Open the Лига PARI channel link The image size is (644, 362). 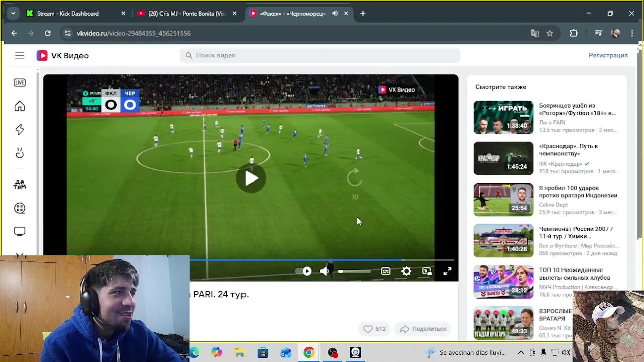tap(552, 122)
